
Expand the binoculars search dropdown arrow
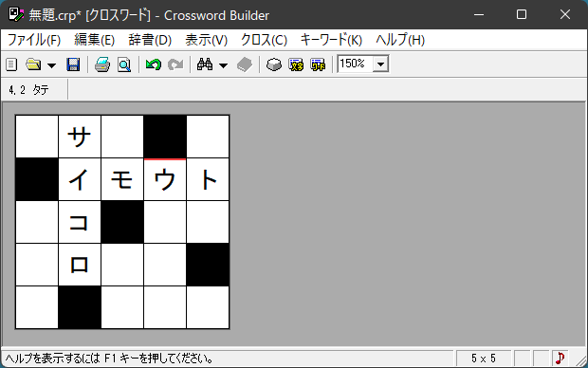[223, 65]
